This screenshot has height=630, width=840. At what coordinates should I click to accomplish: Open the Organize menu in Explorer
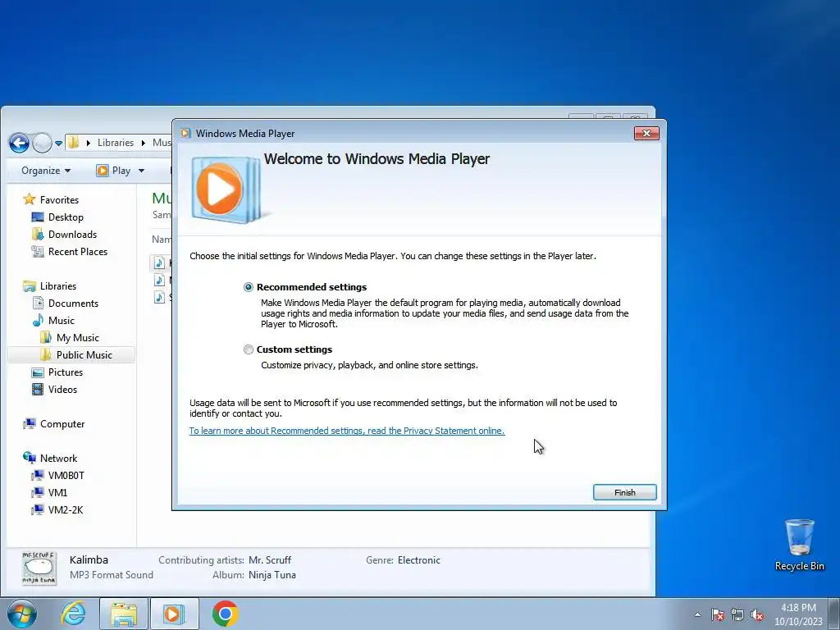[46, 171]
